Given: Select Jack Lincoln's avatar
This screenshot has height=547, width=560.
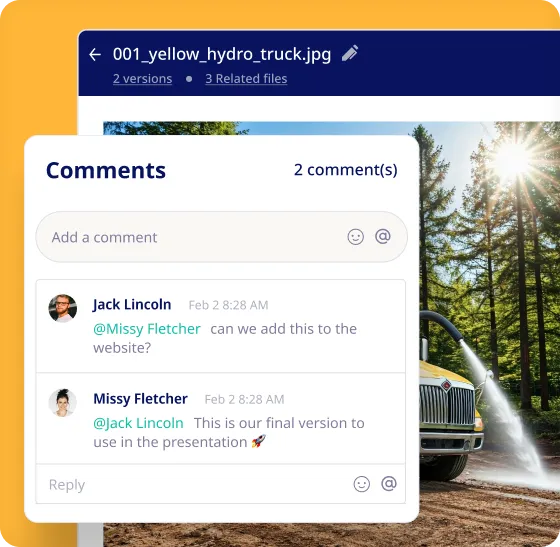Looking at the screenshot, I should pos(63,308).
